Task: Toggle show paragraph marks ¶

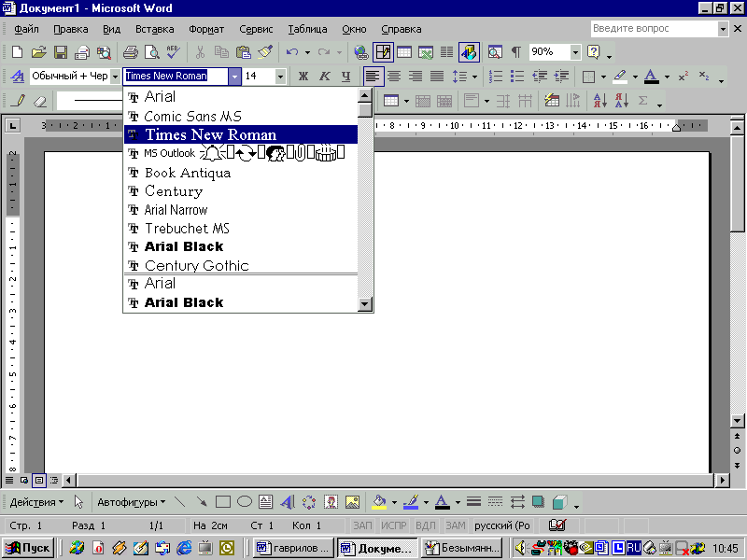Action: [516, 52]
